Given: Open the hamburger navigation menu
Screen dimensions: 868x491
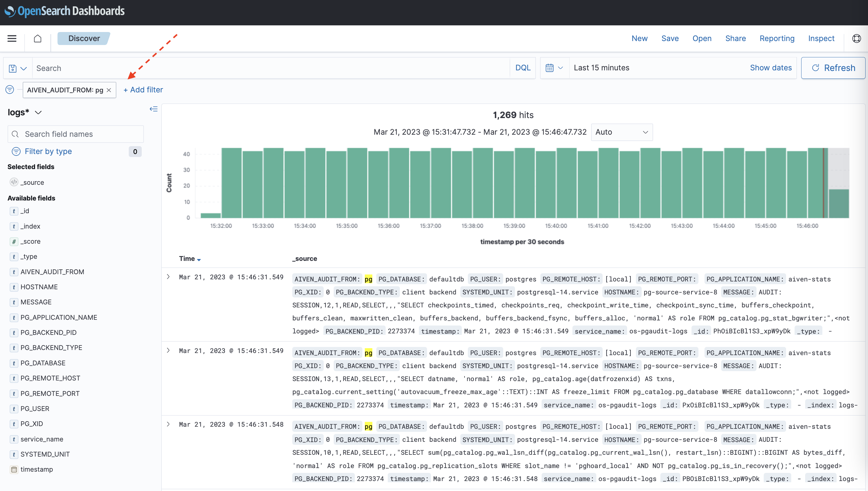Looking at the screenshot, I should [12, 38].
